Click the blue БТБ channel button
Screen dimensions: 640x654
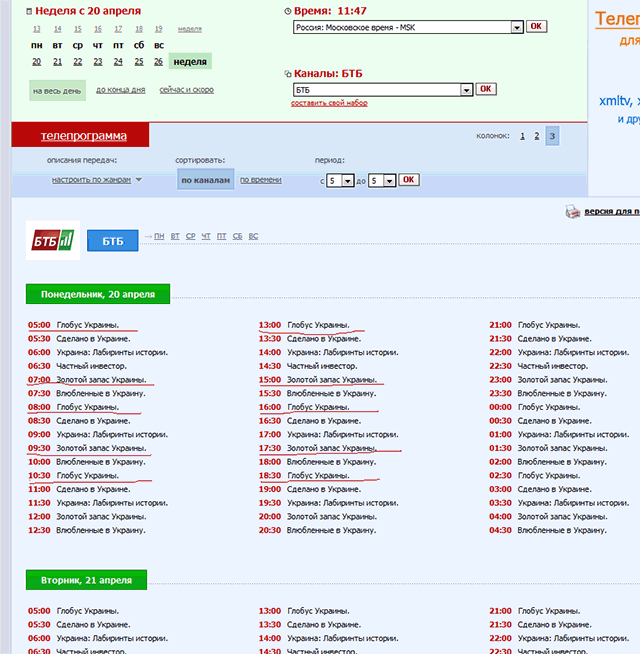113,241
